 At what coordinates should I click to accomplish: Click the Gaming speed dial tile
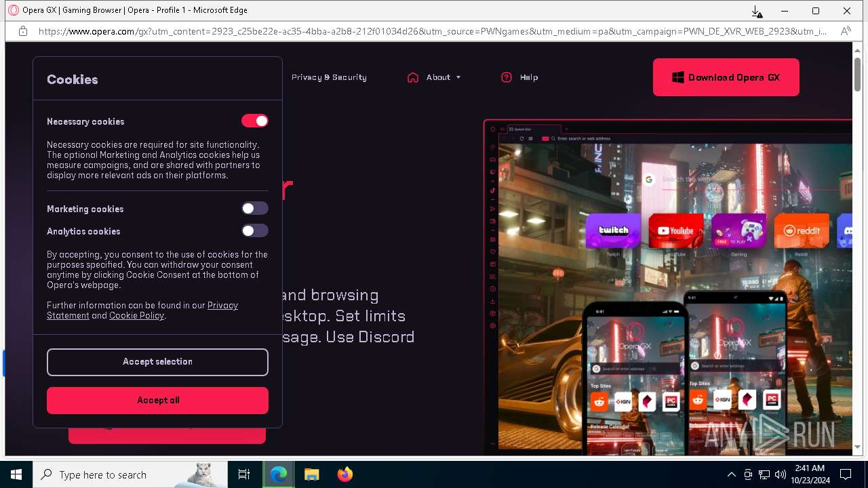(x=738, y=231)
